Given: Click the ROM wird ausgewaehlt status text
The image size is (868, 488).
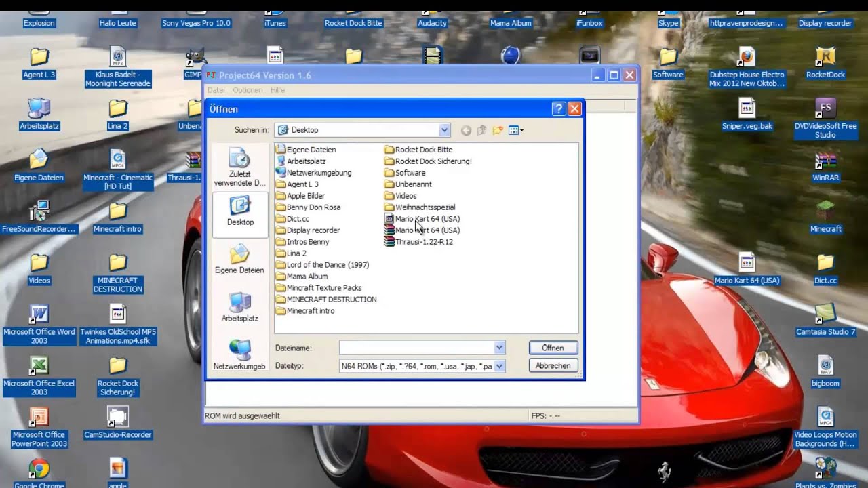Looking at the screenshot, I should point(242,416).
